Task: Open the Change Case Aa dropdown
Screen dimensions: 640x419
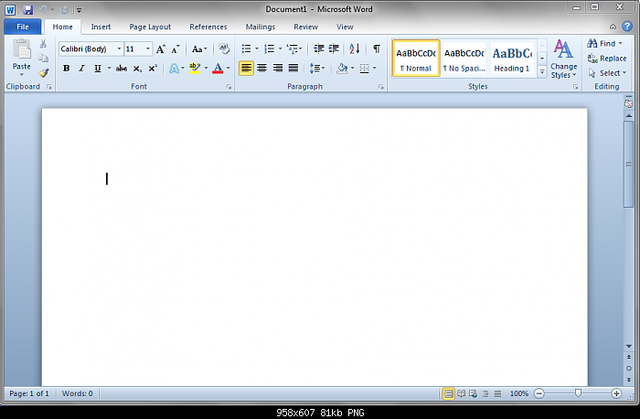Action: click(x=199, y=49)
